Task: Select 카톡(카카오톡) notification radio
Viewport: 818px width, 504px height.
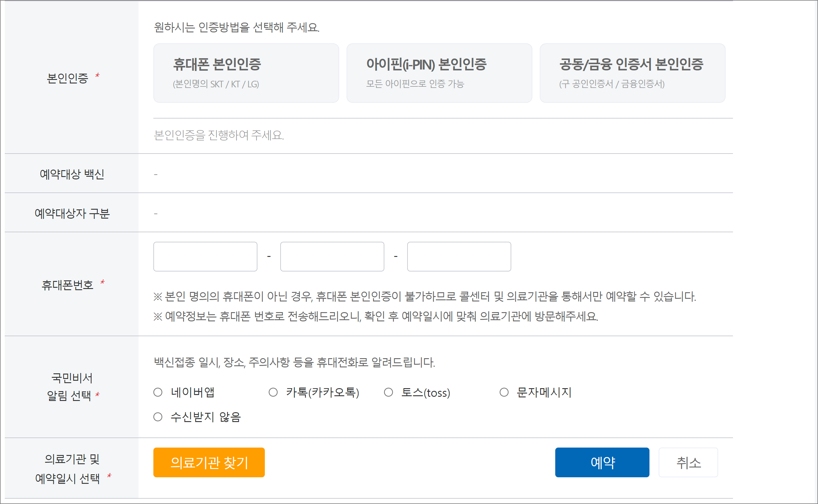Action: tap(273, 392)
